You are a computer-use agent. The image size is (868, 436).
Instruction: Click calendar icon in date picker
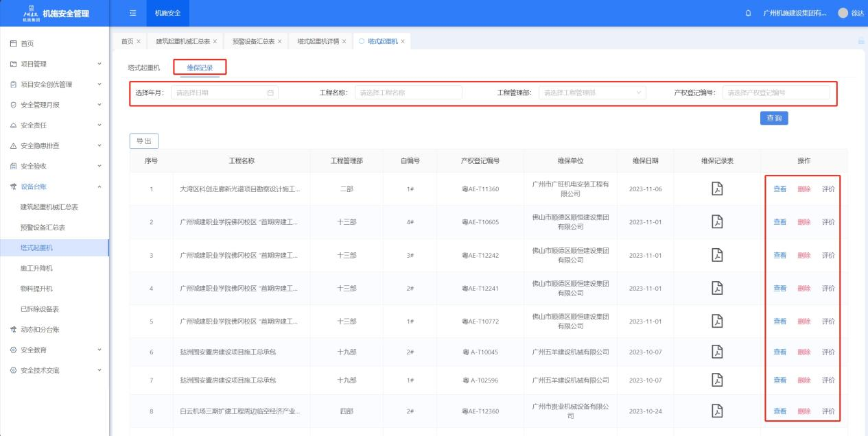click(x=270, y=93)
